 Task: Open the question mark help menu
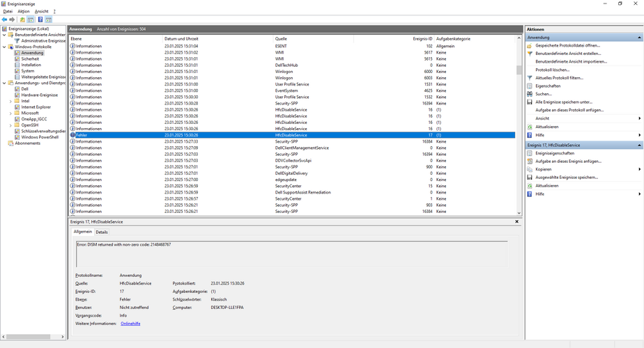point(54,12)
